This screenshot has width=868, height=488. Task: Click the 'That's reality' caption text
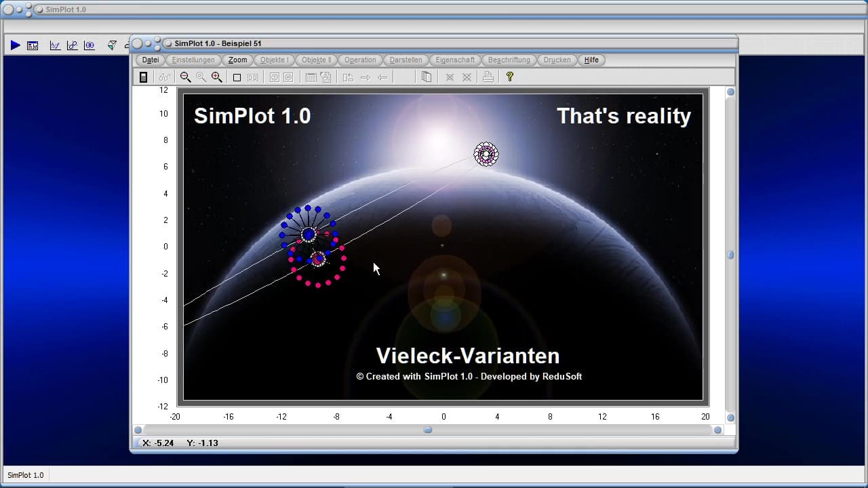624,116
